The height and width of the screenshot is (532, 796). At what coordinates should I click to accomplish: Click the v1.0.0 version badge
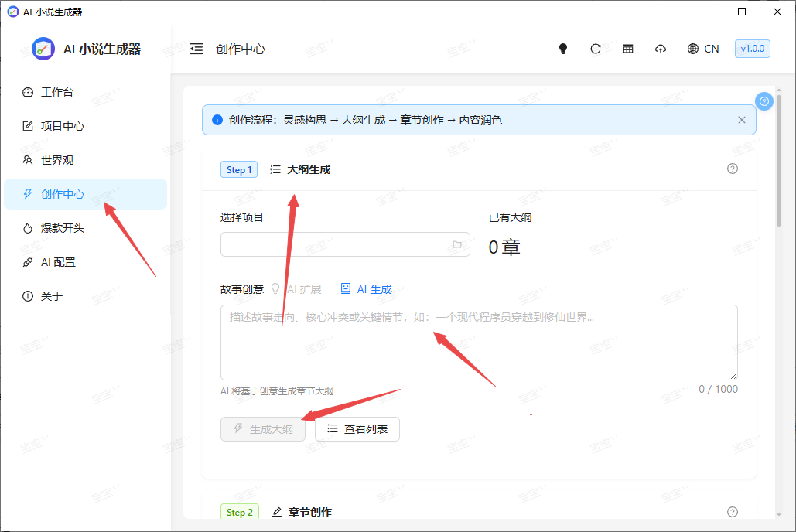(x=752, y=49)
